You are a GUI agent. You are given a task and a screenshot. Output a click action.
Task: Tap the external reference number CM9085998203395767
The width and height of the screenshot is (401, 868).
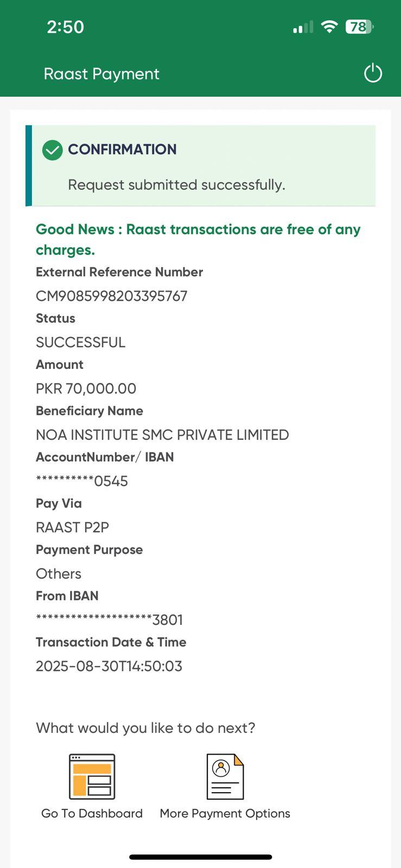pyautogui.click(x=111, y=296)
